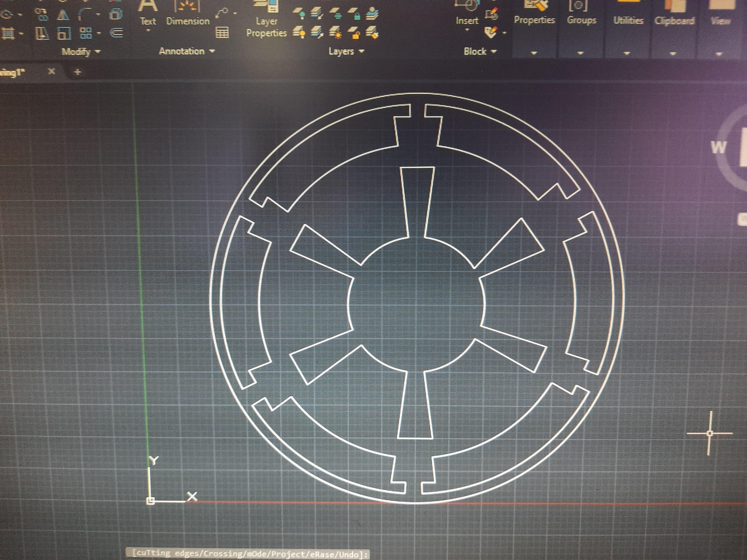Open a new drawing tab with plus
The height and width of the screenshot is (560, 747).
78,72
